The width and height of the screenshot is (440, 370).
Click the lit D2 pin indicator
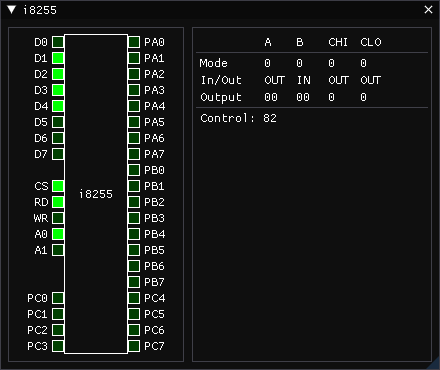58,74
